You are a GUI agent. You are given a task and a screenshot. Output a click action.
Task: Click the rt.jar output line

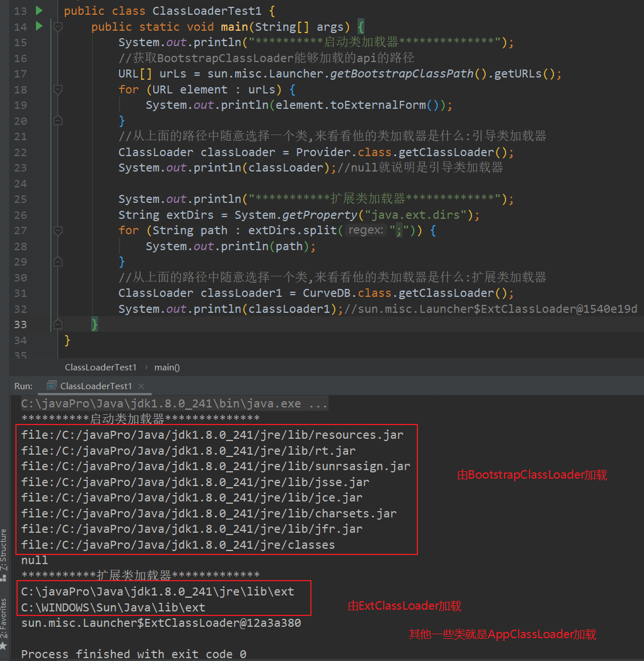point(188,451)
